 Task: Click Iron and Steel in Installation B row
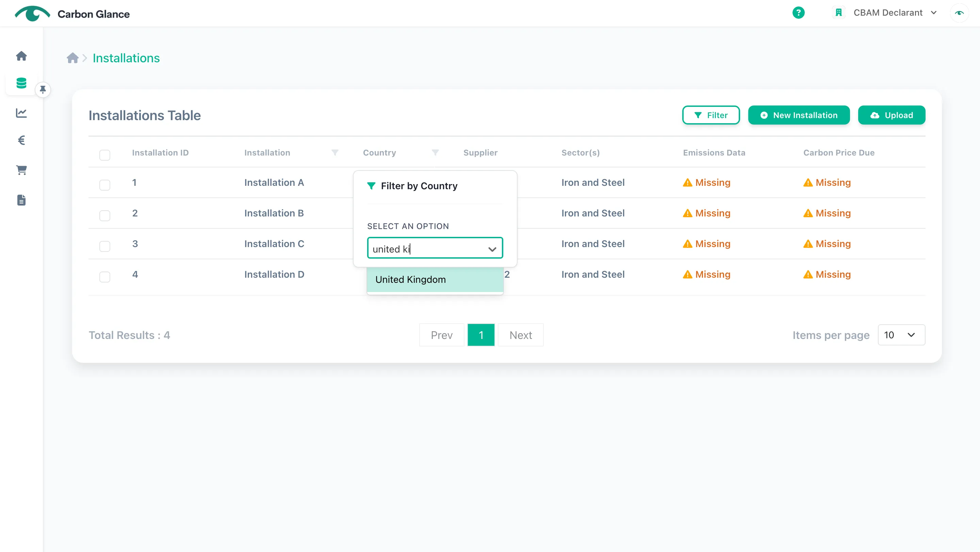pos(593,213)
